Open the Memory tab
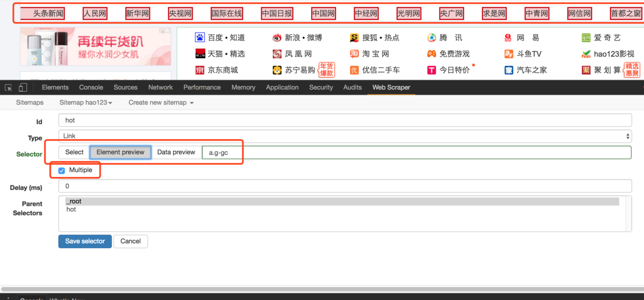Screen dimensions: 644x300 click(x=243, y=87)
